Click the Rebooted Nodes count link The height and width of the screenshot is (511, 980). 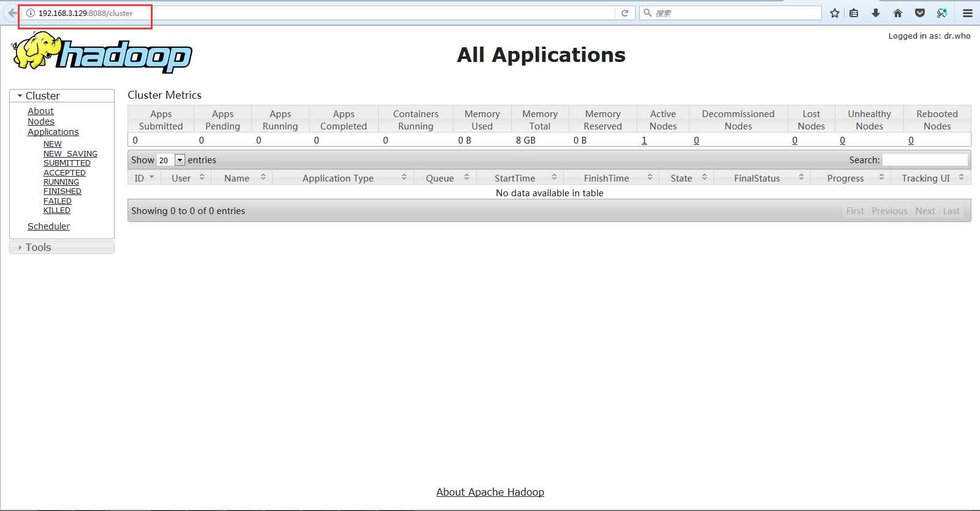point(911,140)
